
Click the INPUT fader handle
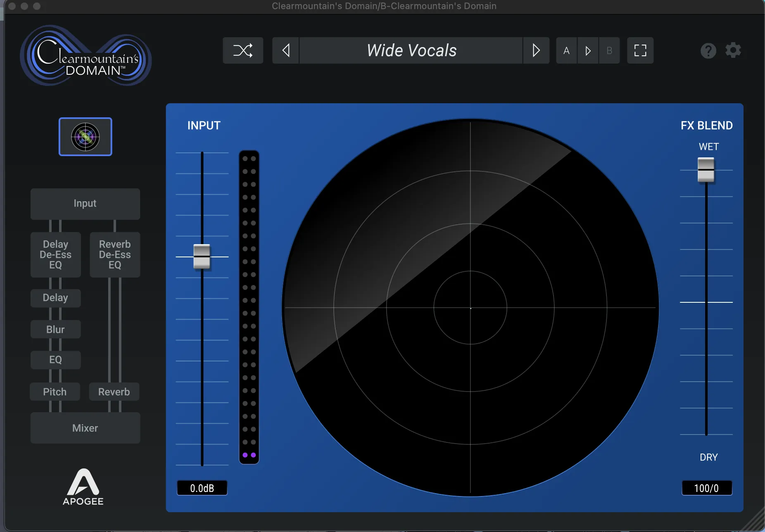coord(202,256)
